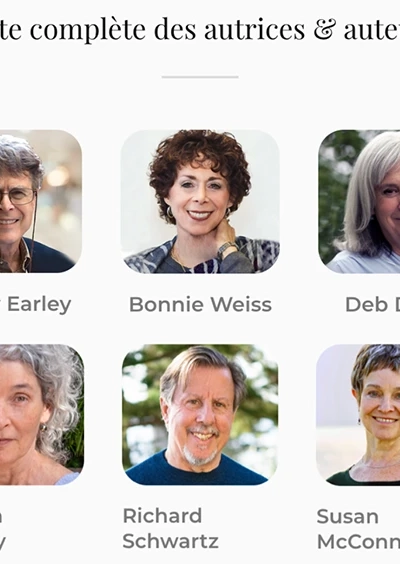The width and height of the screenshot is (400, 564).
Task: Click the word Schwartz below Richard
Action: point(171,541)
